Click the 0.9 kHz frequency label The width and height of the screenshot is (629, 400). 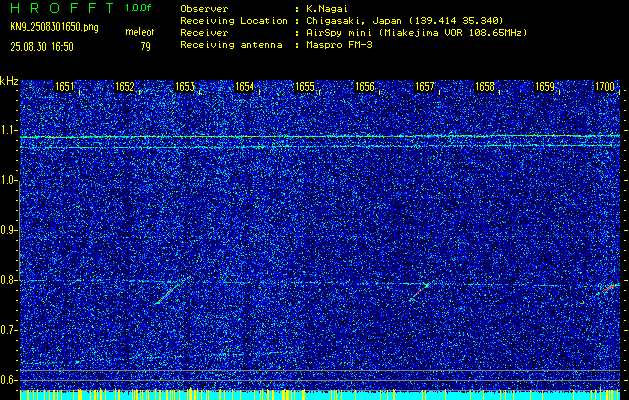click(9, 230)
